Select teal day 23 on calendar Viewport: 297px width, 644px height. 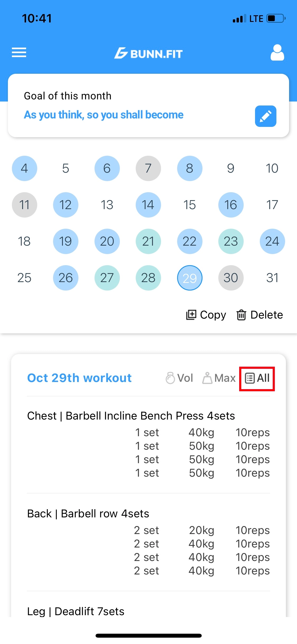pos(231,241)
